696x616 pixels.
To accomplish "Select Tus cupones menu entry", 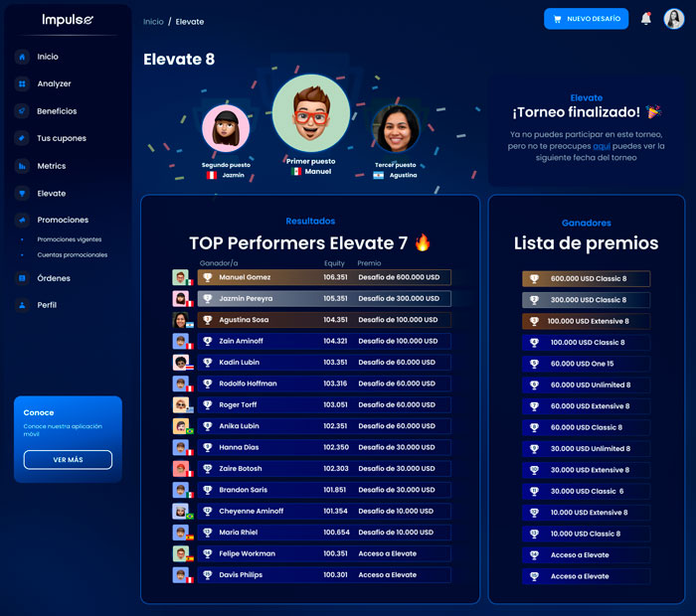I will coord(62,138).
